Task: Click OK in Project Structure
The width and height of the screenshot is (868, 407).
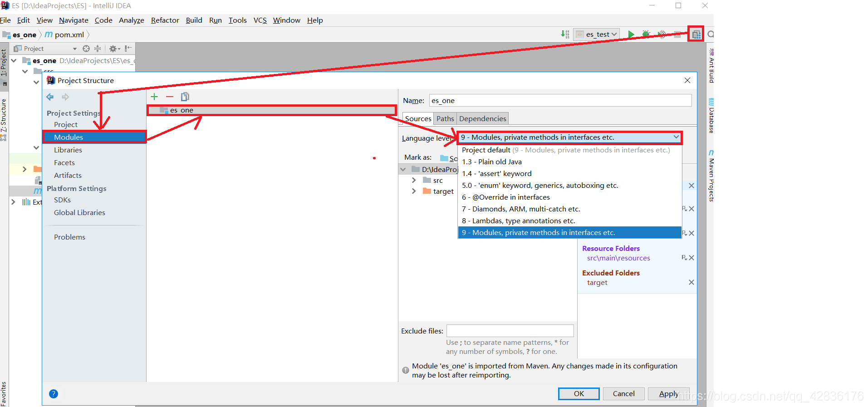Action: (x=579, y=393)
